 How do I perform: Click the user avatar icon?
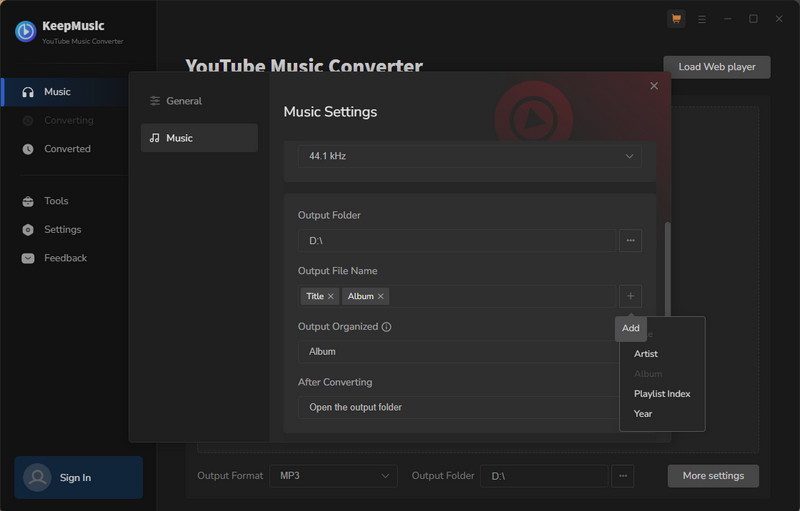tap(37, 477)
